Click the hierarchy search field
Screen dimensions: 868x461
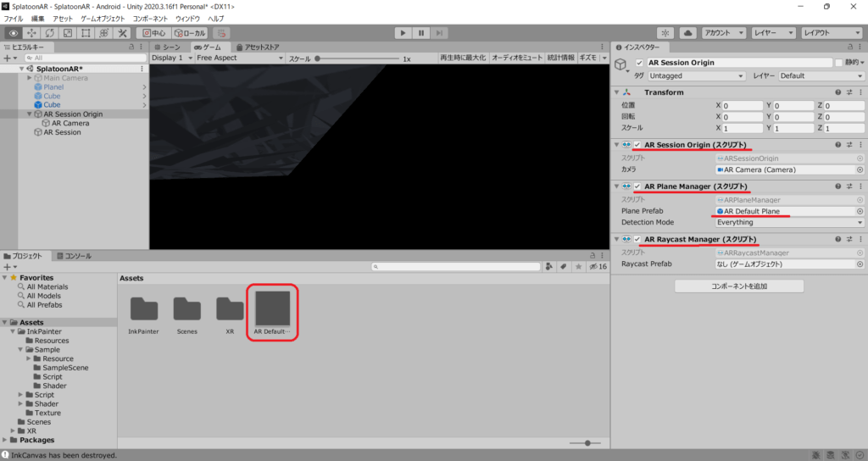(86, 58)
